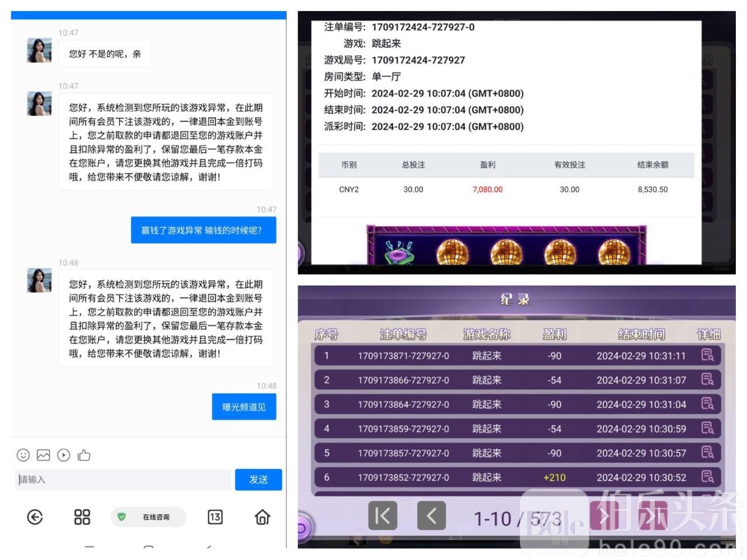Type in the 请输入 message field
The image size is (747, 560).
coord(123,480)
